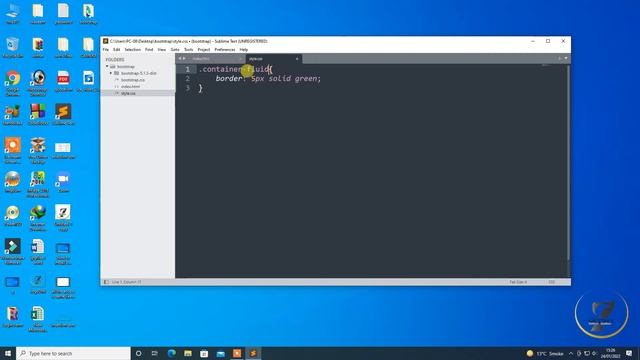This screenshot has width=640, height=360.
Task: Open the Word document icon on desktop
Action: [x=38, y=252]
